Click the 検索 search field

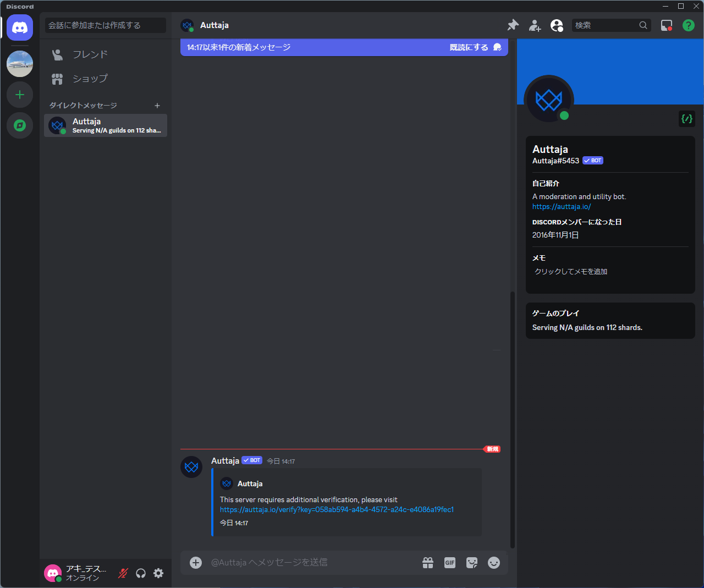tap(605, 25)
